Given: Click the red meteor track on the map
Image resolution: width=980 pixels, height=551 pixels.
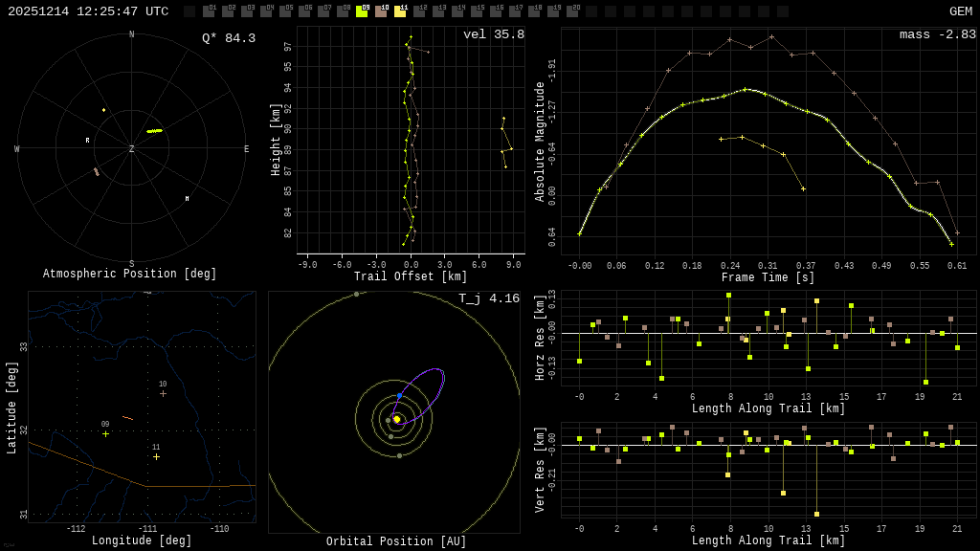Looking at the screenshot, I should pos(127,418).
